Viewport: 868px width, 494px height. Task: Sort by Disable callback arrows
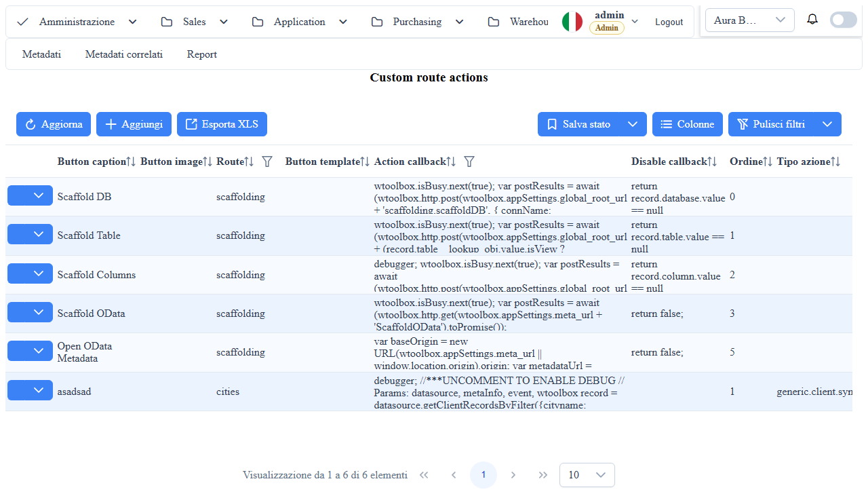(712, 161)
